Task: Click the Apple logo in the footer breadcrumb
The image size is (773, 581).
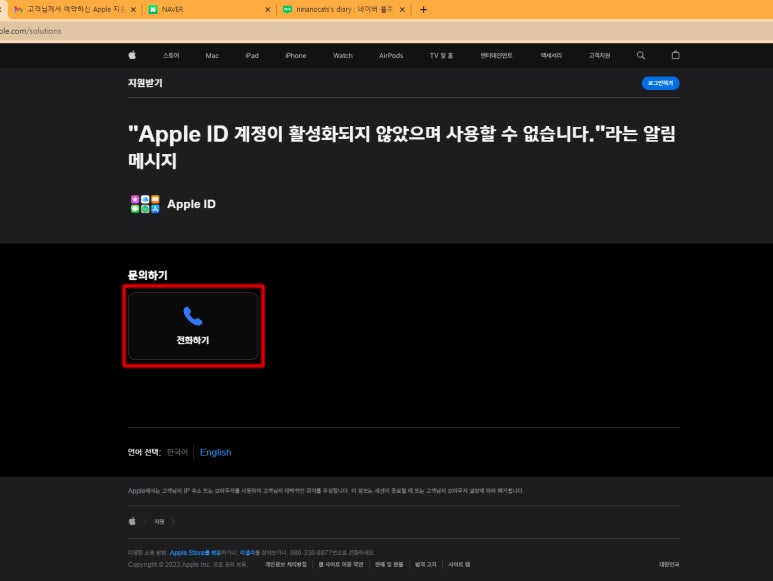Action: 132,521
